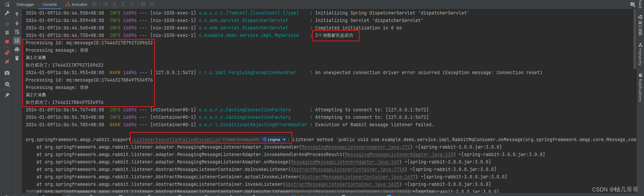Click the Rerun application icon
The image size is (644, 196).
[x=7, y=4]
